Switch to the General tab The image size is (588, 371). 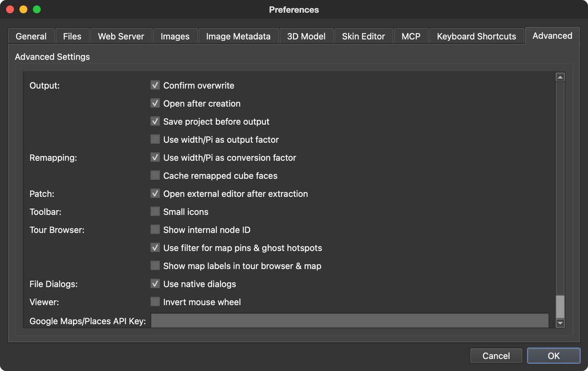[x=31, y=36]
